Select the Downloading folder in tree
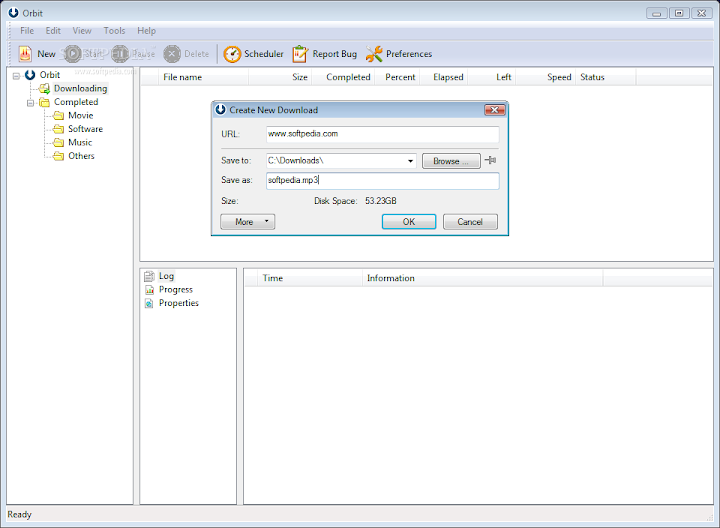This screenshot has height=528, width=720. coord(80,89)
